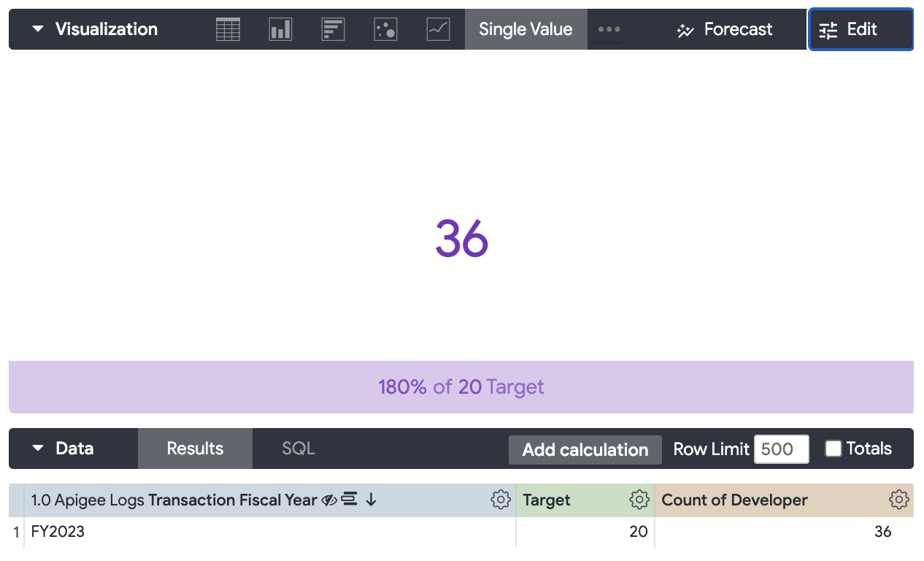Switch to the Line chart visualization

pos(437,28)
